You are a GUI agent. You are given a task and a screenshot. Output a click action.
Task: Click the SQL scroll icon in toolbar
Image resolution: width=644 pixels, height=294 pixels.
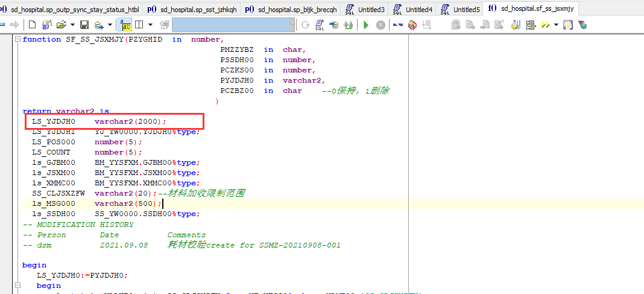(x=320, y=25)
